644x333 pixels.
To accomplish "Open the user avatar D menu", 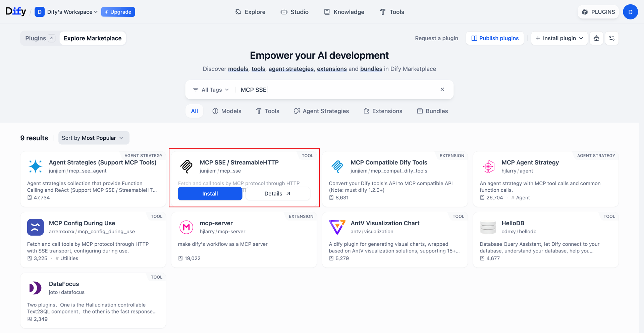I will point(630,12).
